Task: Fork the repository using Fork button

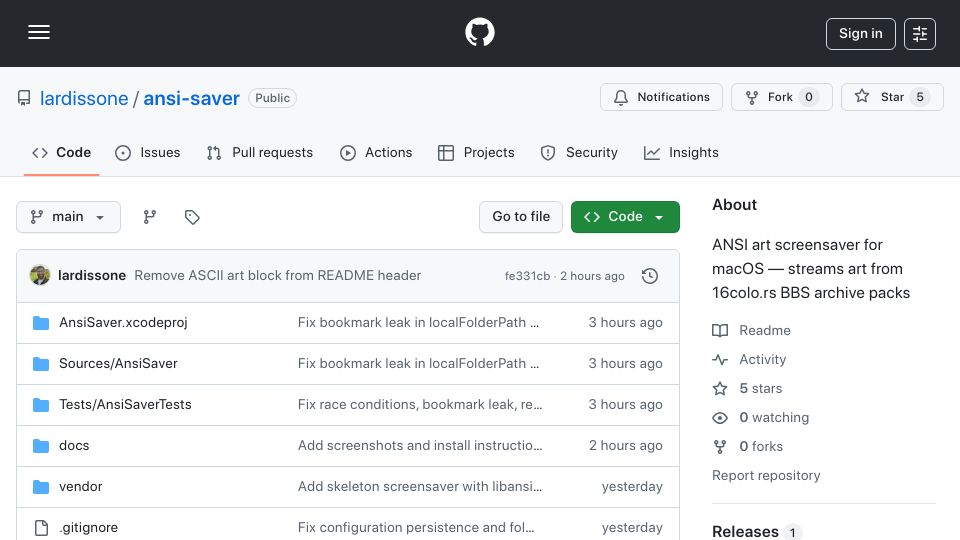Action: coord(782,97)
